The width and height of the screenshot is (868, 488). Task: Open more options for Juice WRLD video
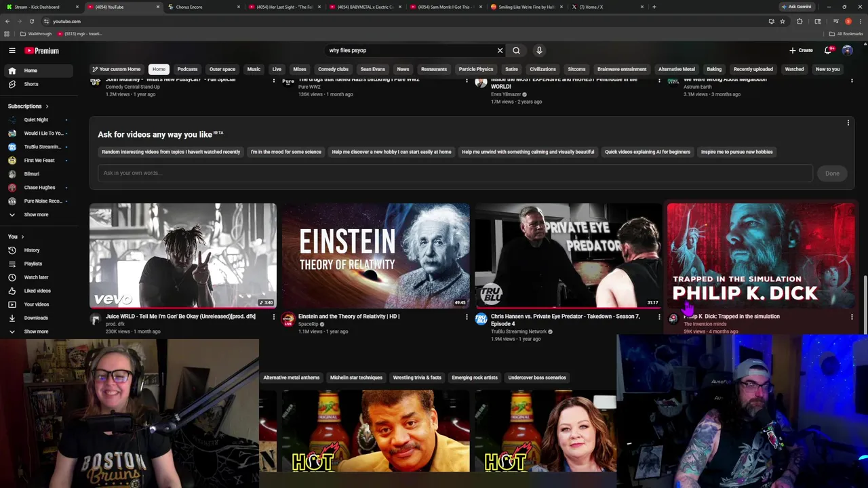pyautogui.click(x=274, y=317)
